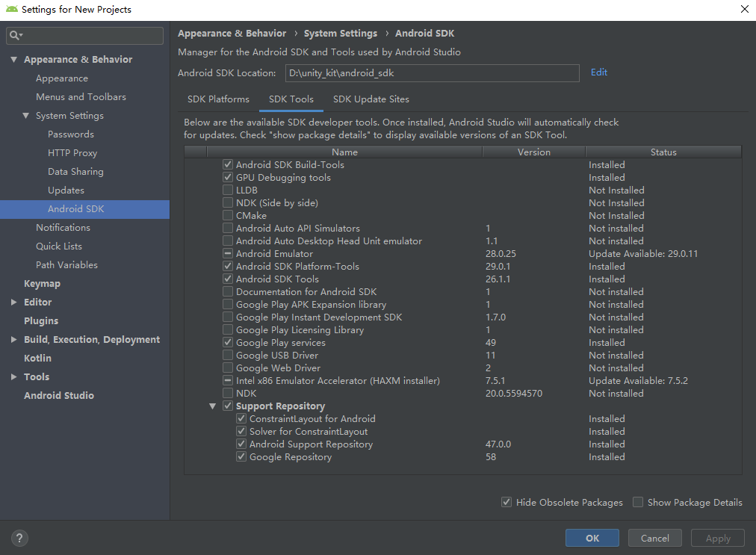
Task: Toggle Android Emulator checkbox
Action: [228, 254]
